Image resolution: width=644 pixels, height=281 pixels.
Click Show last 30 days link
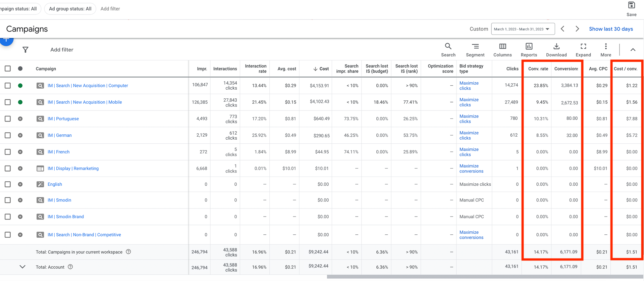point(611,29)
